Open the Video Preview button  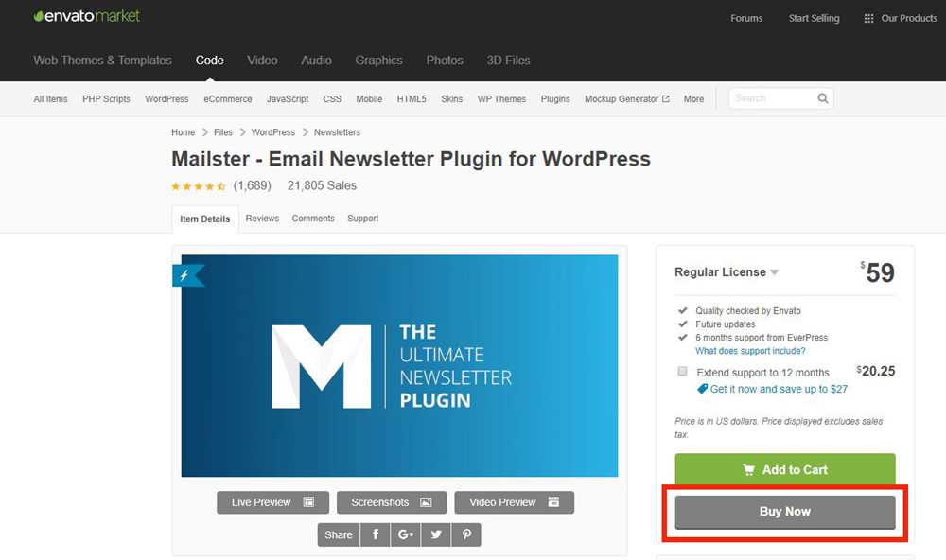pyautogui.click(x=514, y=502)
